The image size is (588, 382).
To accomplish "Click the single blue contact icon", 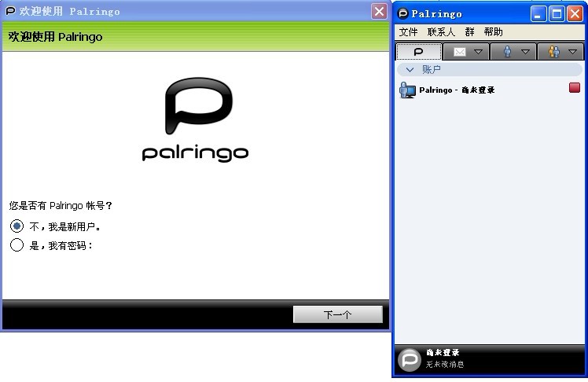I will click(507, 51).
